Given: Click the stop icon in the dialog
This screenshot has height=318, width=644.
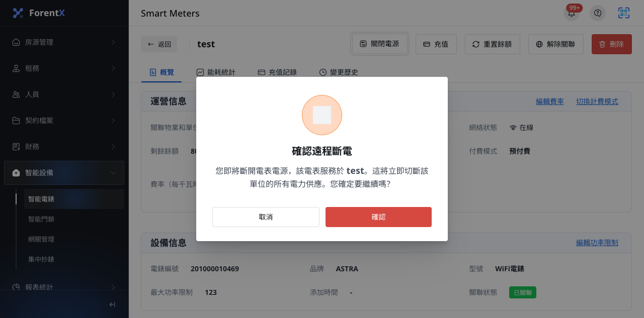Looking at the screenshot, I should point(322,115).
